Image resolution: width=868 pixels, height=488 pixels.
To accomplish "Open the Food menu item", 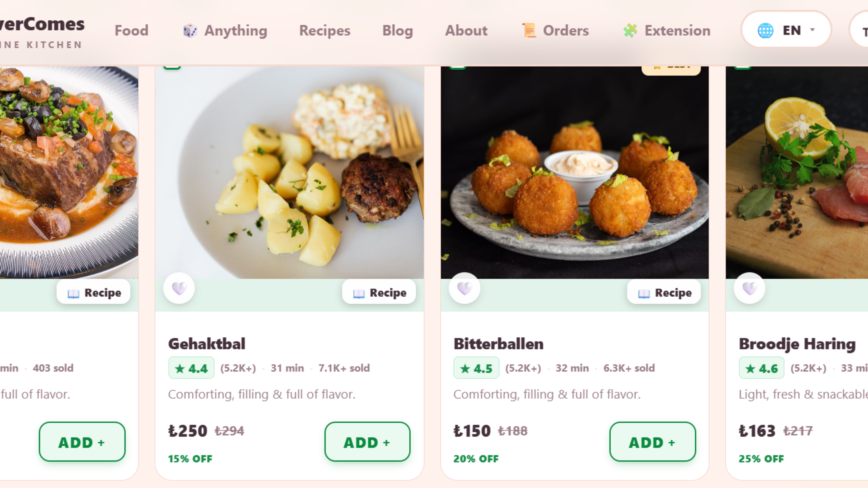I will (131, 31).
